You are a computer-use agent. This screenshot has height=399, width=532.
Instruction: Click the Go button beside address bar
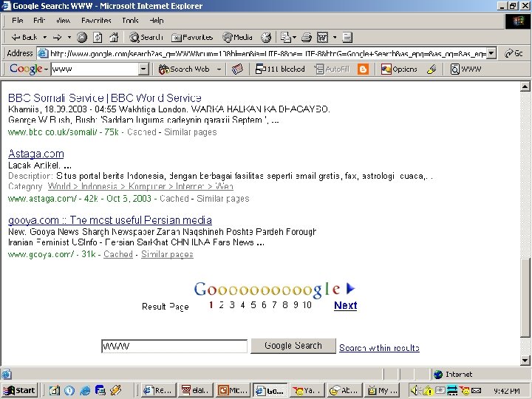[514, 54]
